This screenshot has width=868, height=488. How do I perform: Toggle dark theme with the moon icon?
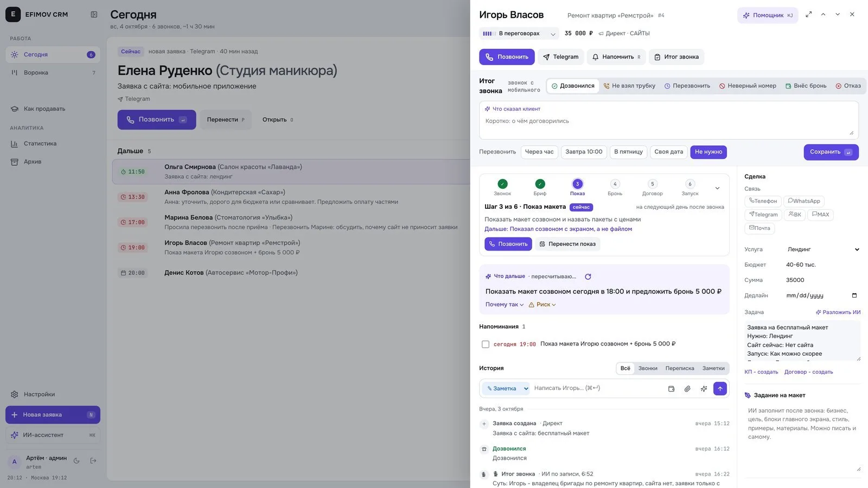[x=76, y=461]
